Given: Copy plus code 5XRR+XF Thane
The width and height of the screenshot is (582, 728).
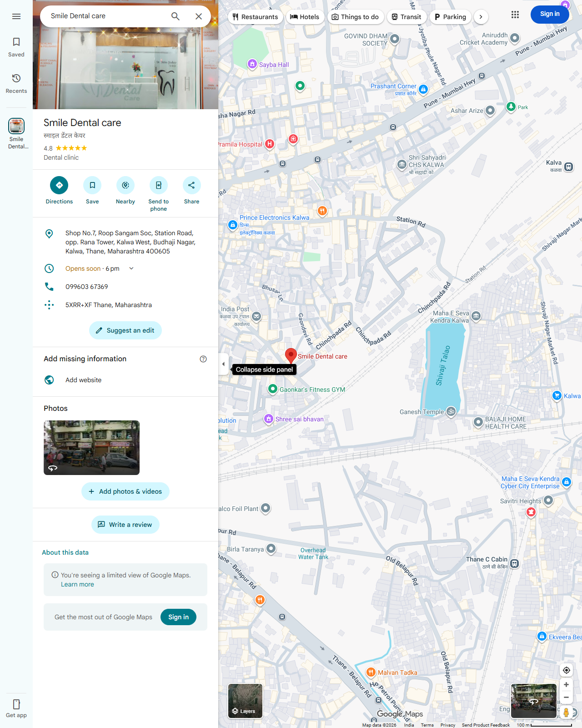Looking at the screenshot, I should [125, 305].
